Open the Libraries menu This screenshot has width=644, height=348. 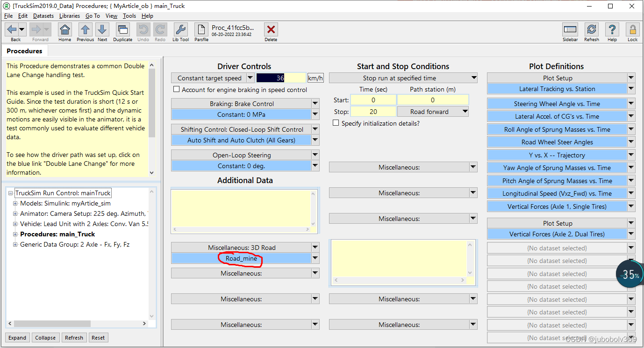coord(70,16)
